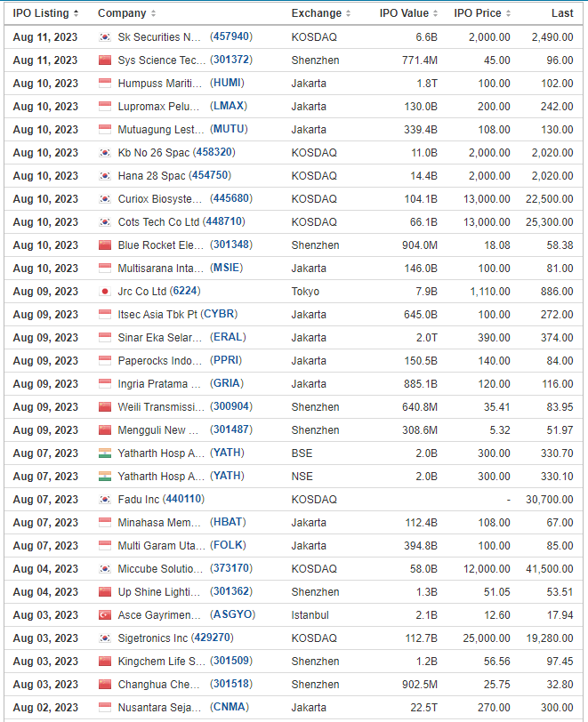The image size is (588, 722).
Task: Click Indonesia flag beside Itsec Asia Tbk
Action: click(105, 315)
